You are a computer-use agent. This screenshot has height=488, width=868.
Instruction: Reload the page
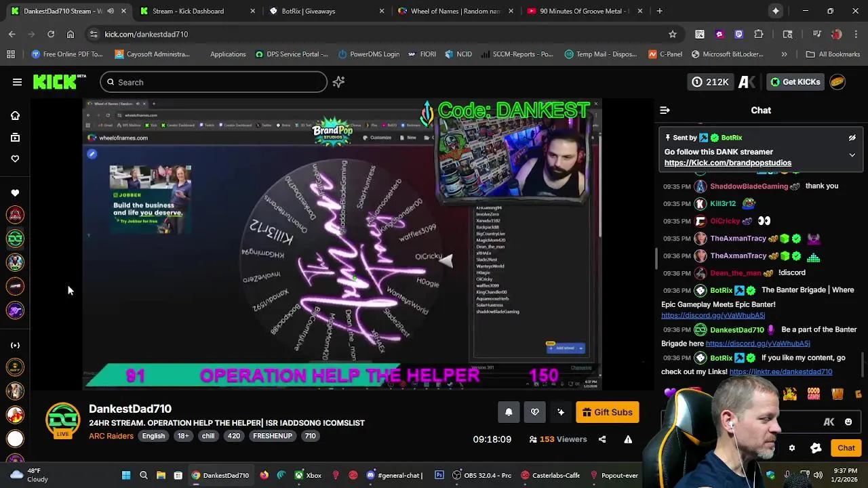click(x=51, y=34)
